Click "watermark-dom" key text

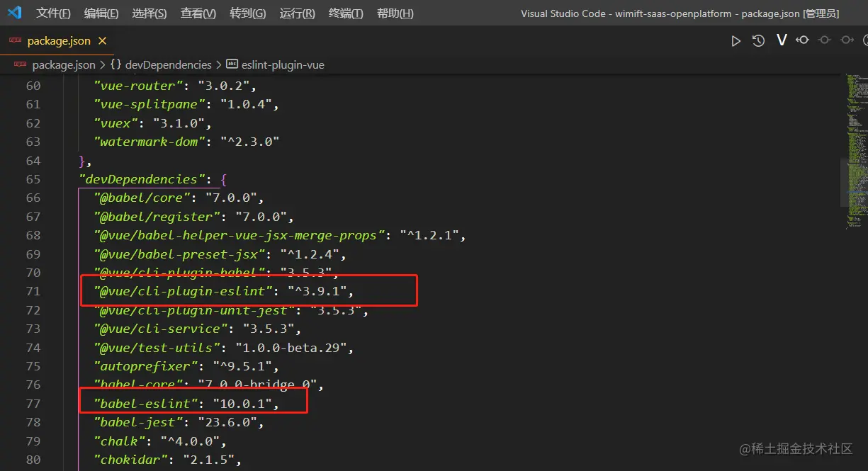coord(150,142)
